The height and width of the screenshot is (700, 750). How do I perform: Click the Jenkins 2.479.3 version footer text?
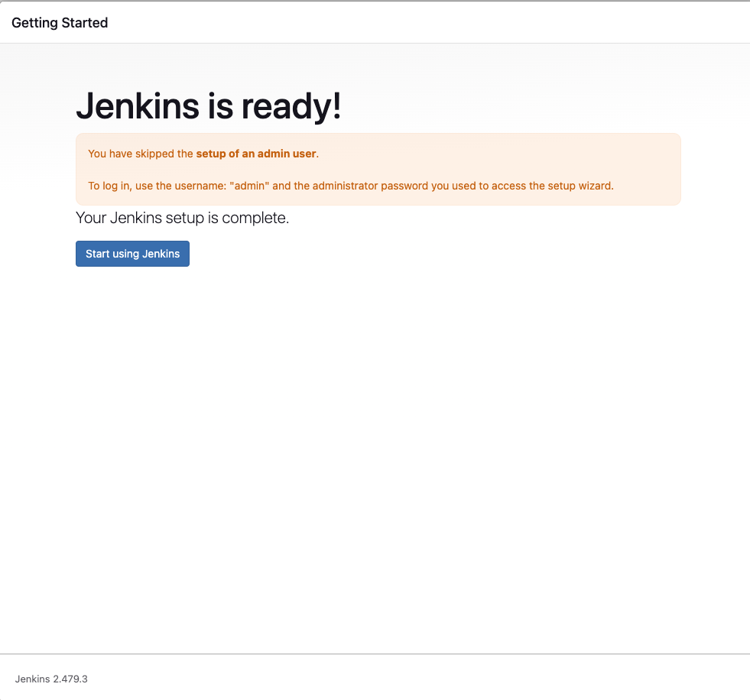(51, 679)
